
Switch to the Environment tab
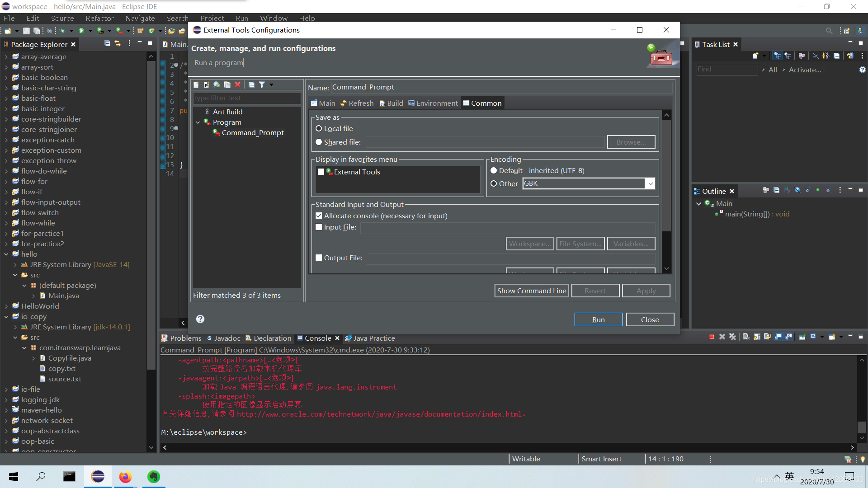[x=433, y=103]
